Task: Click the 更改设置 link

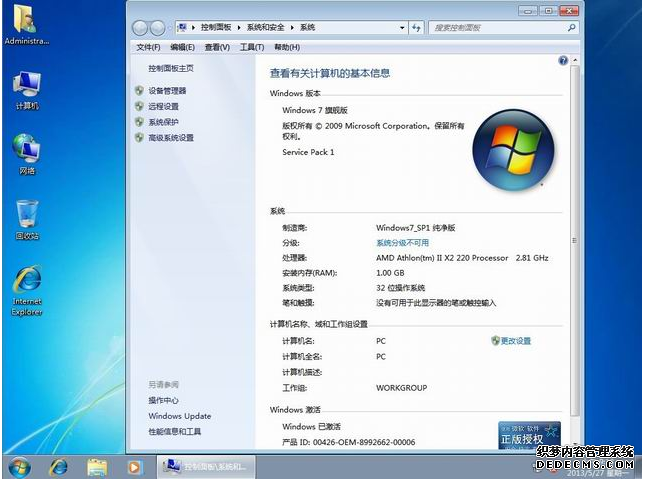Action: point(516,341)
